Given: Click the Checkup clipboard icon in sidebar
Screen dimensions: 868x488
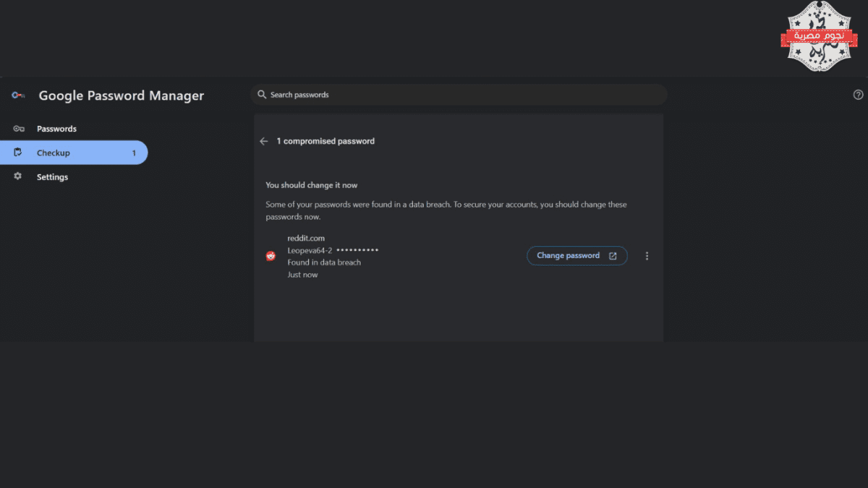Looking at the screenshot, I should (x=18, y=153).
